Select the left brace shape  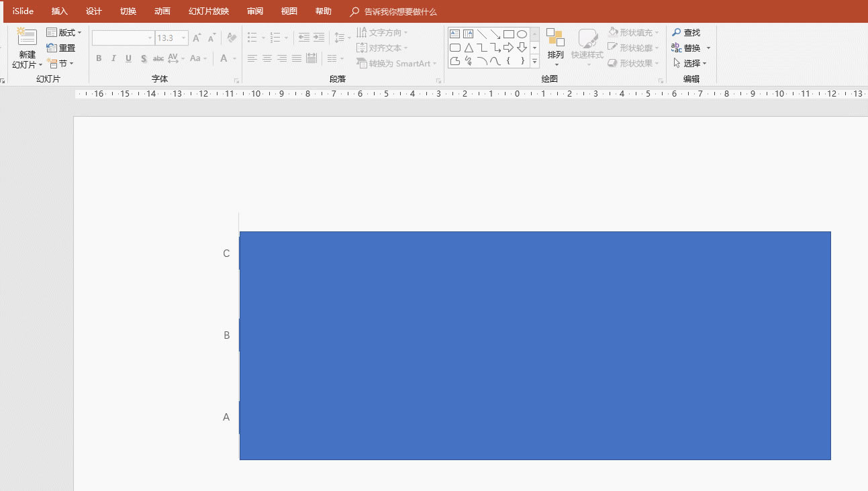pyautogui.click(x=509, y=61)
